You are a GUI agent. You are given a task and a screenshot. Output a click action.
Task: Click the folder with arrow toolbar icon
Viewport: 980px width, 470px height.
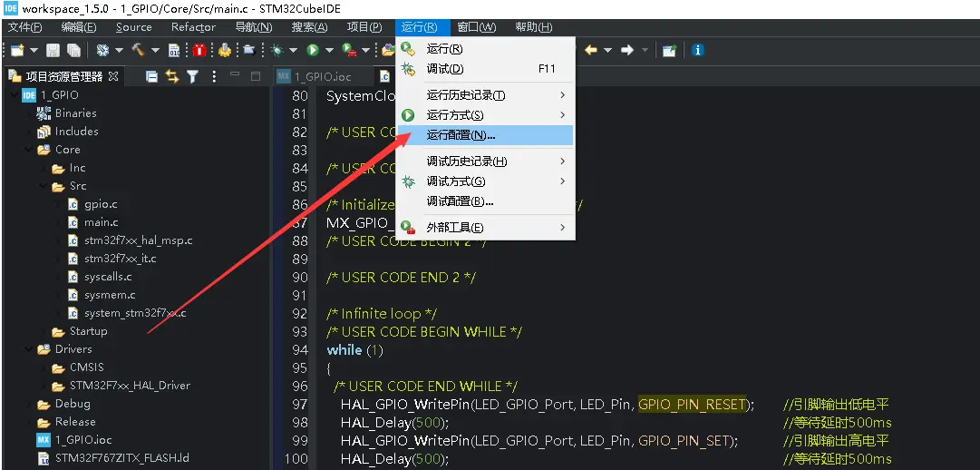(x=249, y=50)
